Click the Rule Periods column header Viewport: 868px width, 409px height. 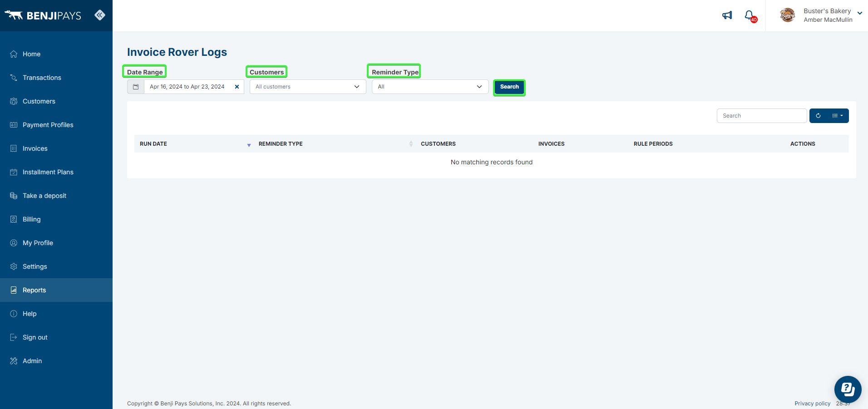click(653, 144)
